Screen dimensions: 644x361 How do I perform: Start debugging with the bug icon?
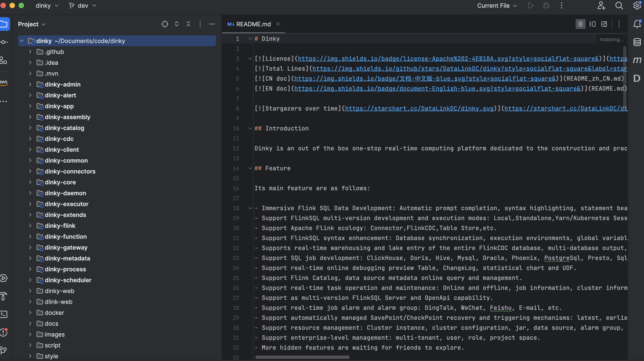546,5
